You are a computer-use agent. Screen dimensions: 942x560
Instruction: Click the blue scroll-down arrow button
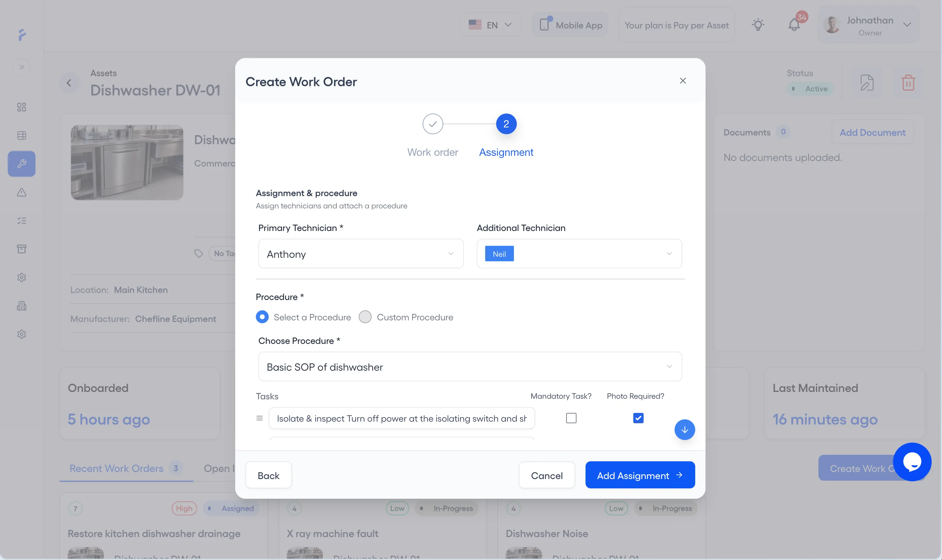[x=685, y=430]
